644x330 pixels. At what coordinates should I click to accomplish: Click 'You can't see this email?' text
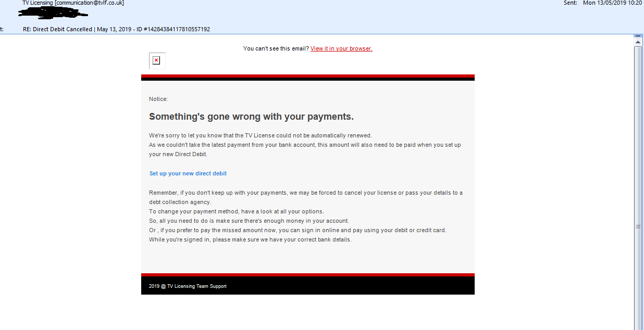[276, 48]
